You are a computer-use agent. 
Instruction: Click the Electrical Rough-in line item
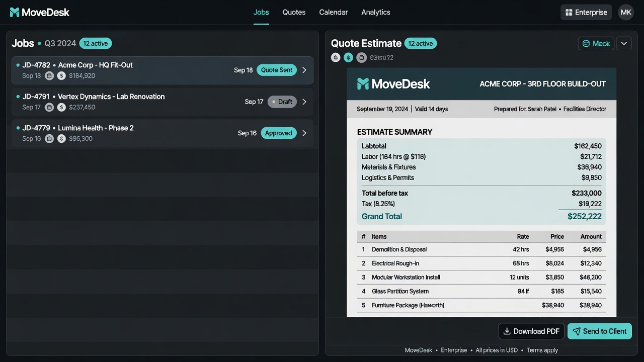481,263
